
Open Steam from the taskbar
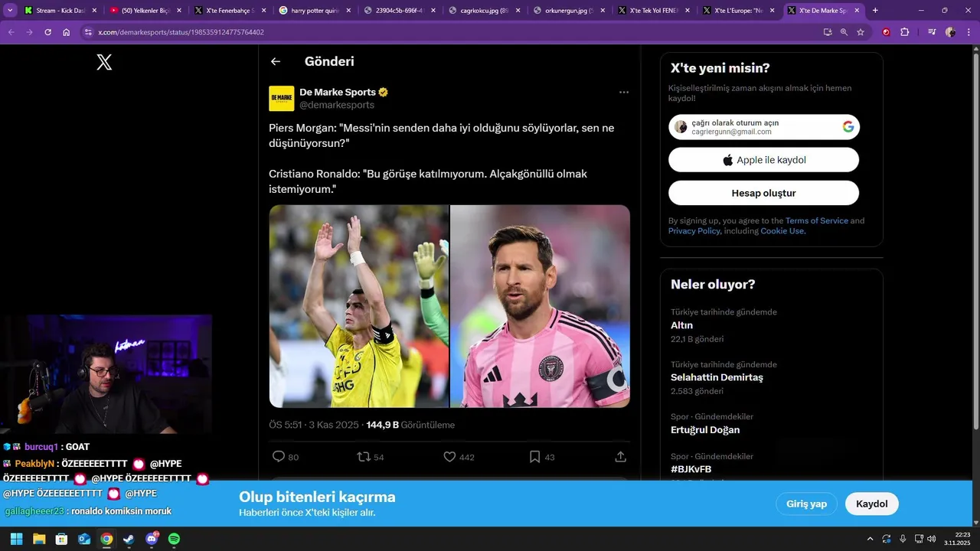pyautogui.click(x=129, y=539)
